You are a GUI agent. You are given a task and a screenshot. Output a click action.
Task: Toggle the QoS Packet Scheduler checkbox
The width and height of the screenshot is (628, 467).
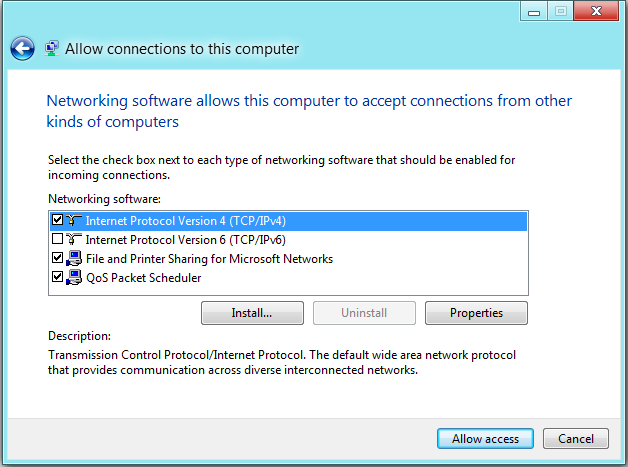(57, 276)
